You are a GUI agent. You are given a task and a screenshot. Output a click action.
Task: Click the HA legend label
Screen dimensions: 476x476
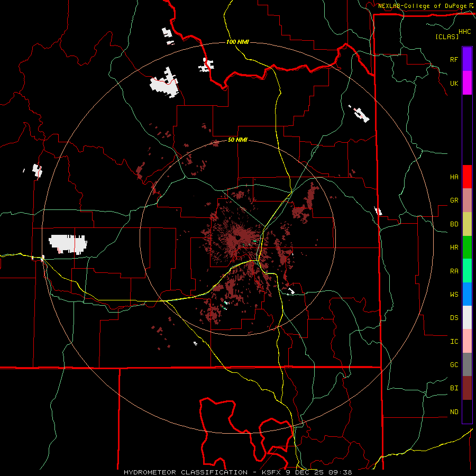click(x=454, y=177)
